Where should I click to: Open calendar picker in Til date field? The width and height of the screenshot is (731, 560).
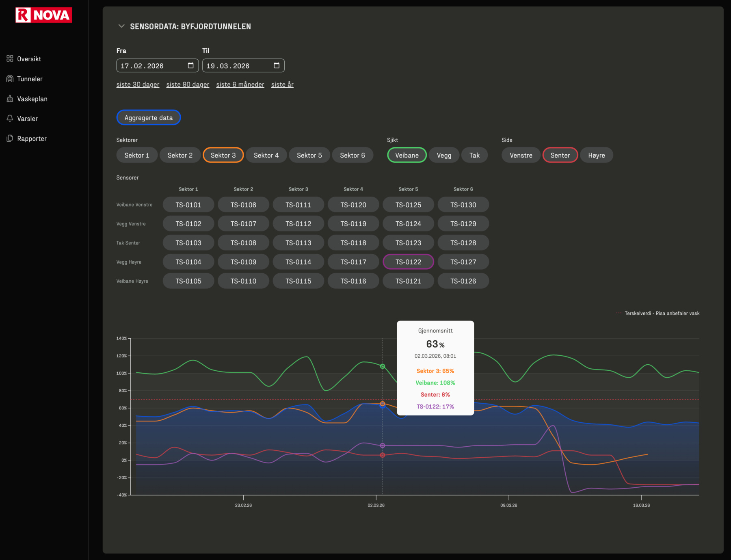[277, 66]
